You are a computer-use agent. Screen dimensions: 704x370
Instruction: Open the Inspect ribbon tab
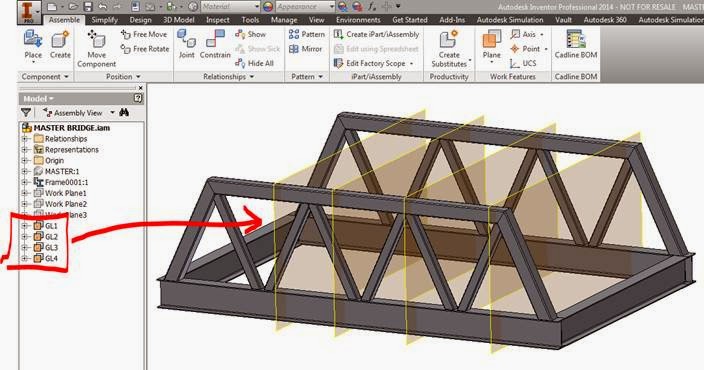[218, 20]
